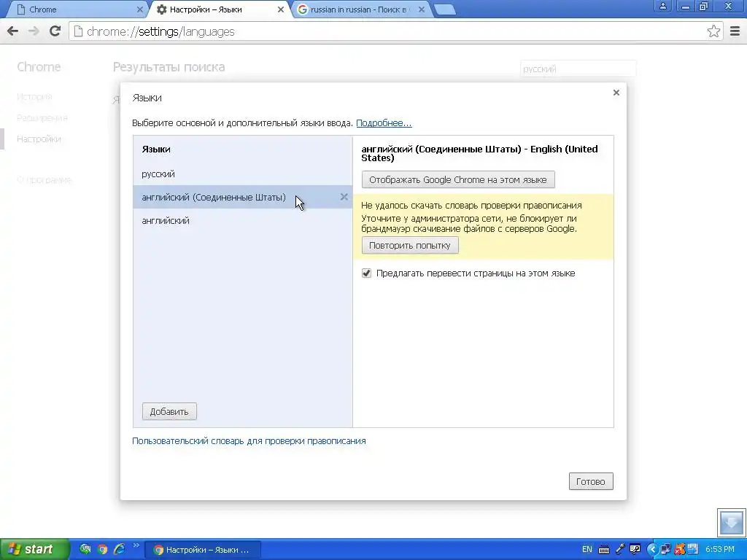Click the Chrome heading in settings sidebar
The height and width of the screenshot is (560, 747).
[x=39, y=66]
